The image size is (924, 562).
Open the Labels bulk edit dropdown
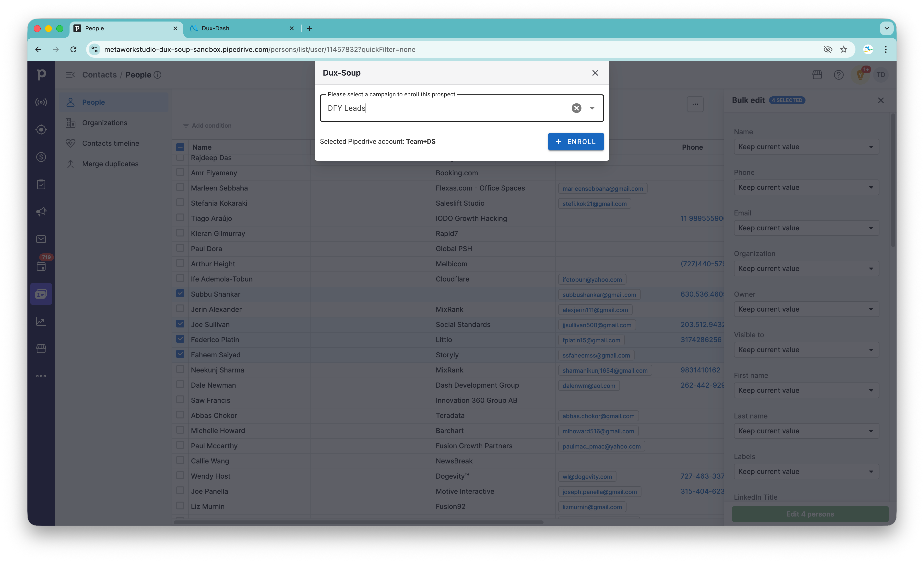pyautogui.click(x=806, y=472)
